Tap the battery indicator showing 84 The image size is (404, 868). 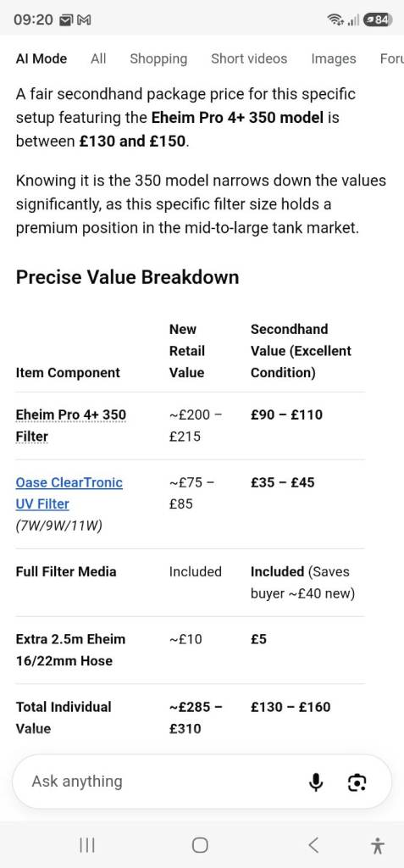coord(378,20)
